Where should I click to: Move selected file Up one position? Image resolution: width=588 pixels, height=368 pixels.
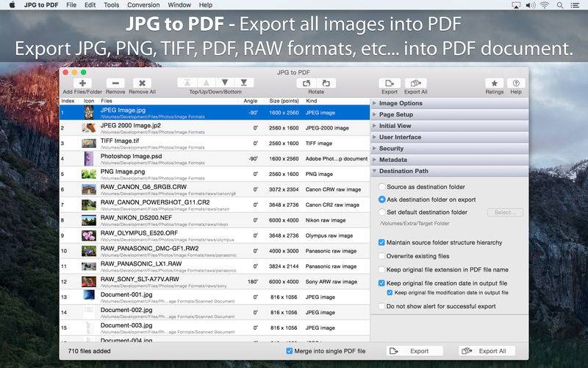(x=207, y=82)
